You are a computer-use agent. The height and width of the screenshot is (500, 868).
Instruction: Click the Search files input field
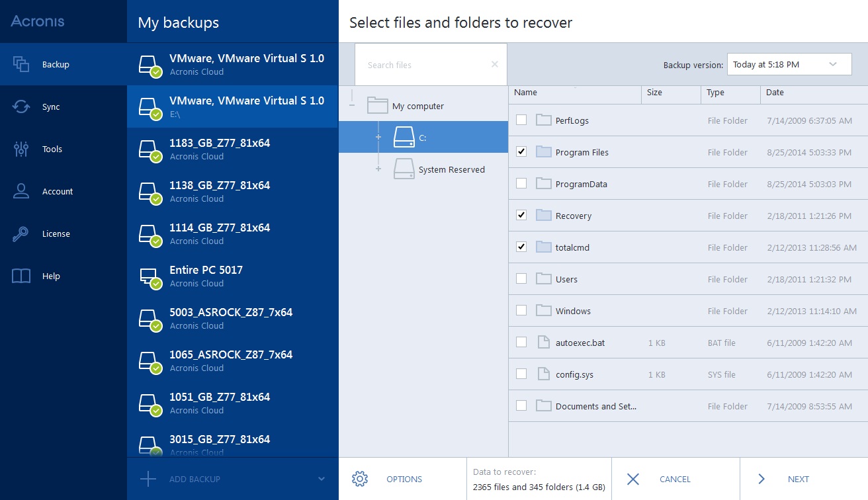[x=431, y=64]
